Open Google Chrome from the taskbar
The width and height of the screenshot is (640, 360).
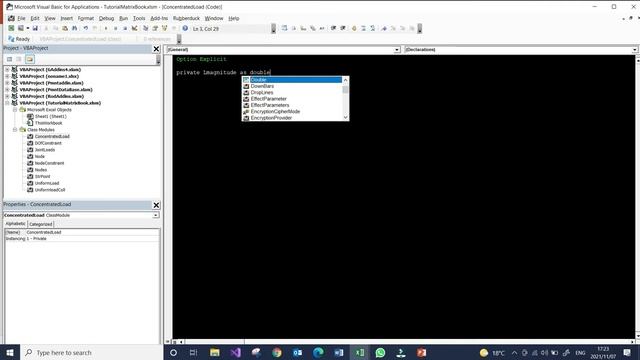(277, 352)
